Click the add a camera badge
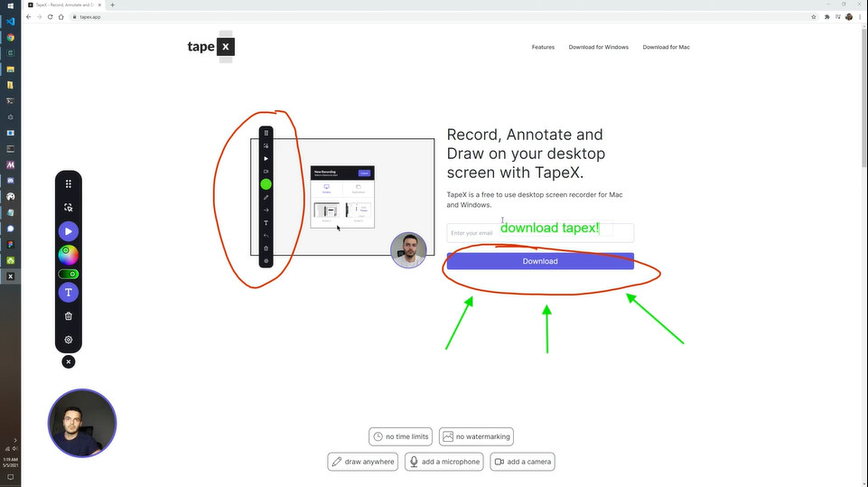 [523, 462]
